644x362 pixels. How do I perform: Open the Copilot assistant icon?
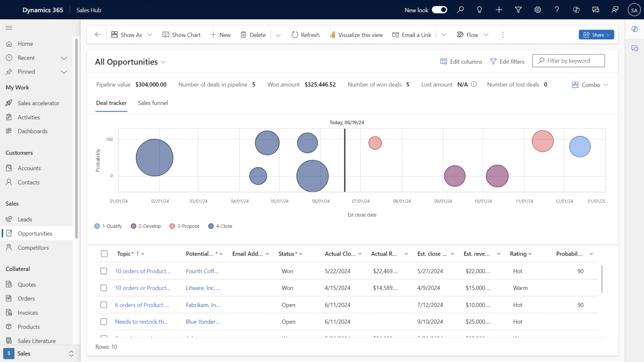click(x=576, y=9)
